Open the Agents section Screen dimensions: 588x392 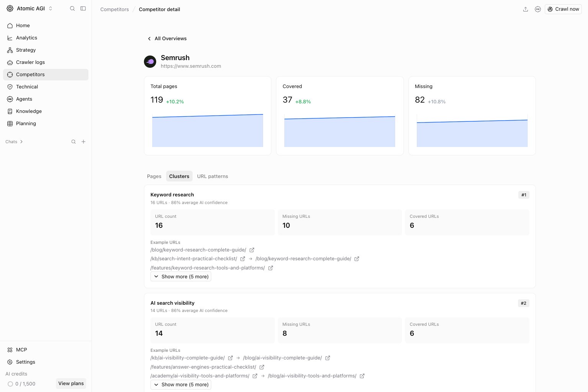coord(46,99)
